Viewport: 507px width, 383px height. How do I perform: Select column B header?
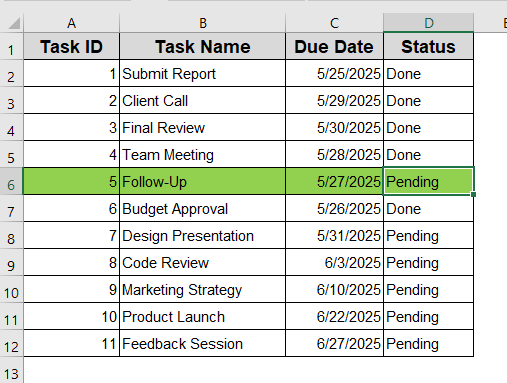coord(202,23)
